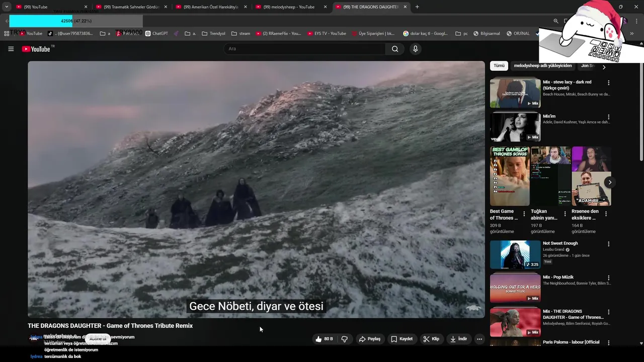Switch to the Travmatik Sahneler tab
This screenshot has width=644, height=362.
coord(131,7)
